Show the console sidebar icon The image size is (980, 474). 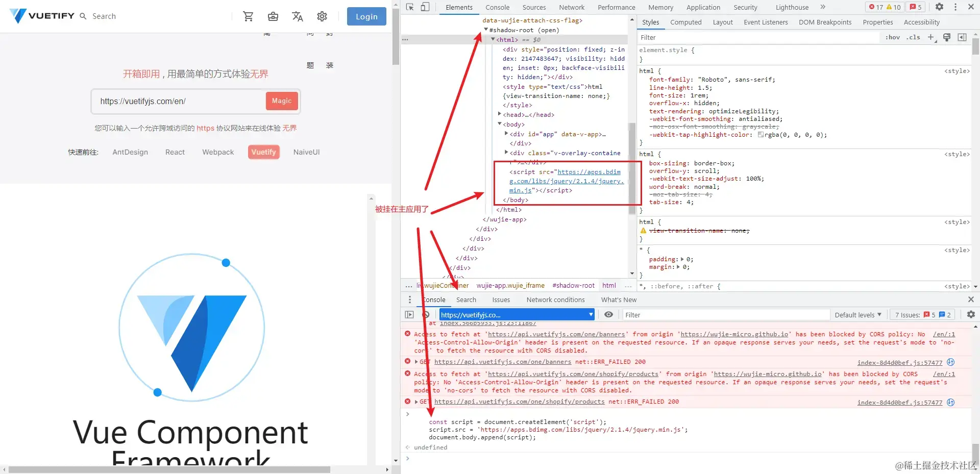point(409,315)
